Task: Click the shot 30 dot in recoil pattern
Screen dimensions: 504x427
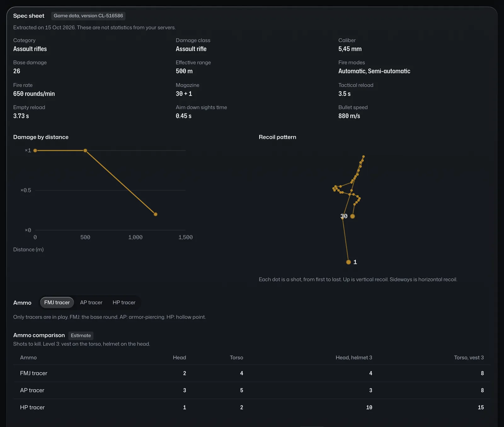Action: click(352, 216)
